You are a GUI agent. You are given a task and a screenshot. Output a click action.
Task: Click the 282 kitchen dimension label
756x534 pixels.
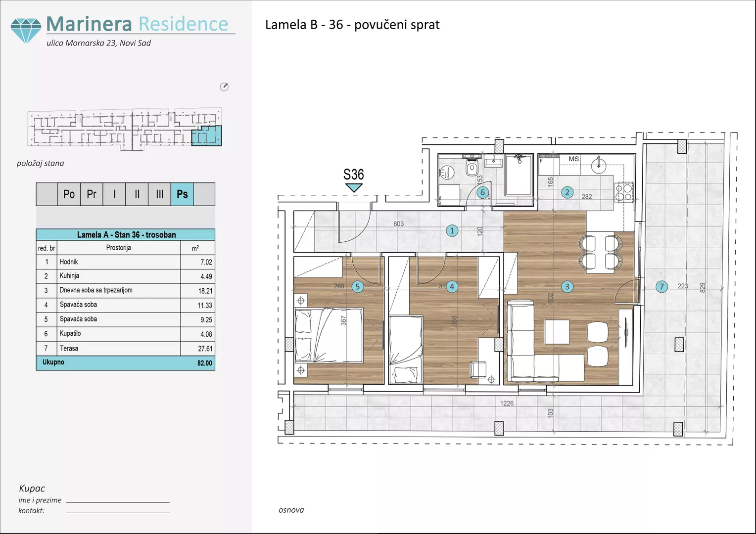[x=587, y=197]
